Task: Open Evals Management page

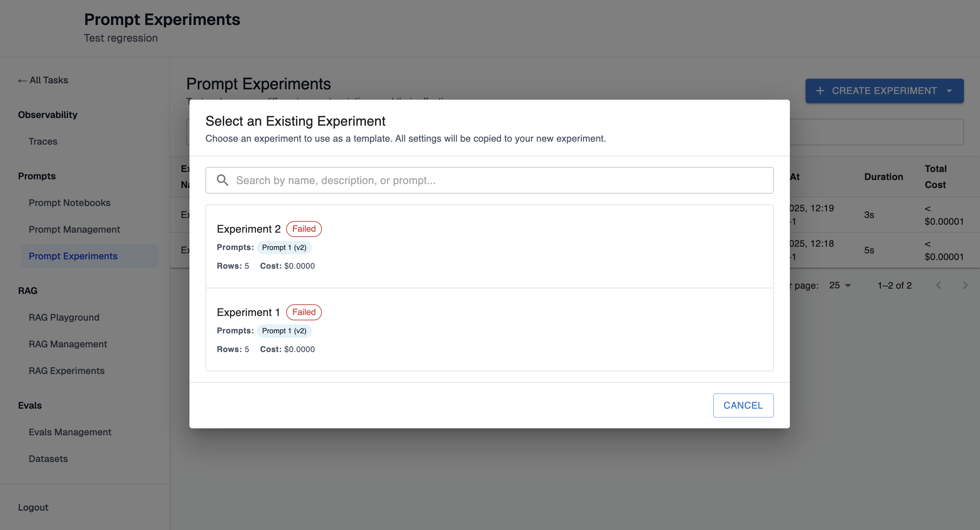Action: [x=70, y=432]
